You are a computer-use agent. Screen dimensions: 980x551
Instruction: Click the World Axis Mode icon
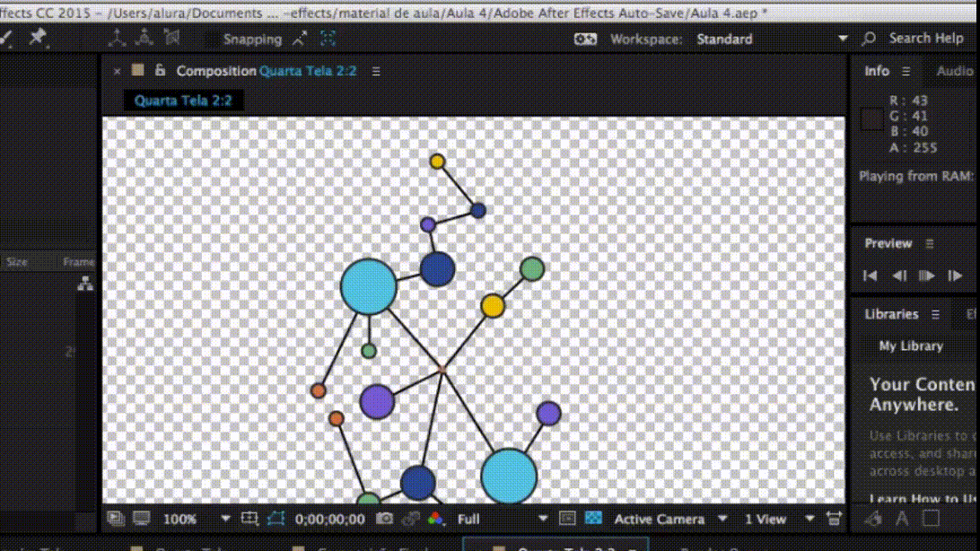click(x=144, y=38)
